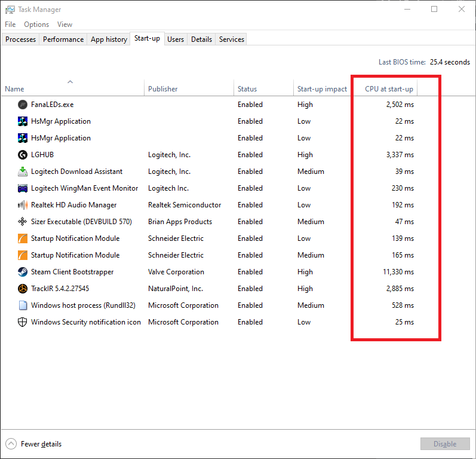Click the Realtek Semiconductor publisher cell
476x459 pixels.
[185, 205]
